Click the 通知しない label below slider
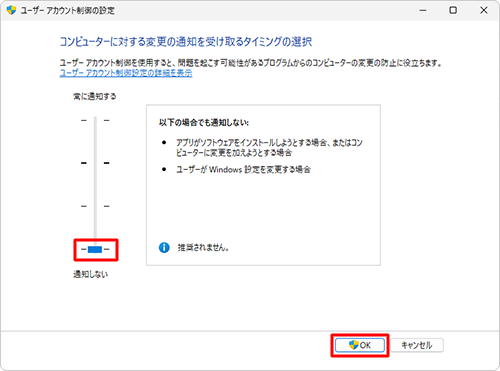Image resolution: width=500 pixels, height=371 pixels. (x=91, y=274)
